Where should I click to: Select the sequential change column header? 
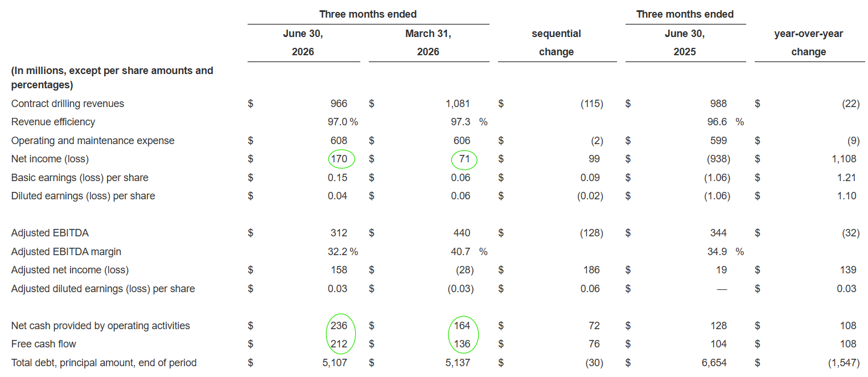click(x=556, y=43)
